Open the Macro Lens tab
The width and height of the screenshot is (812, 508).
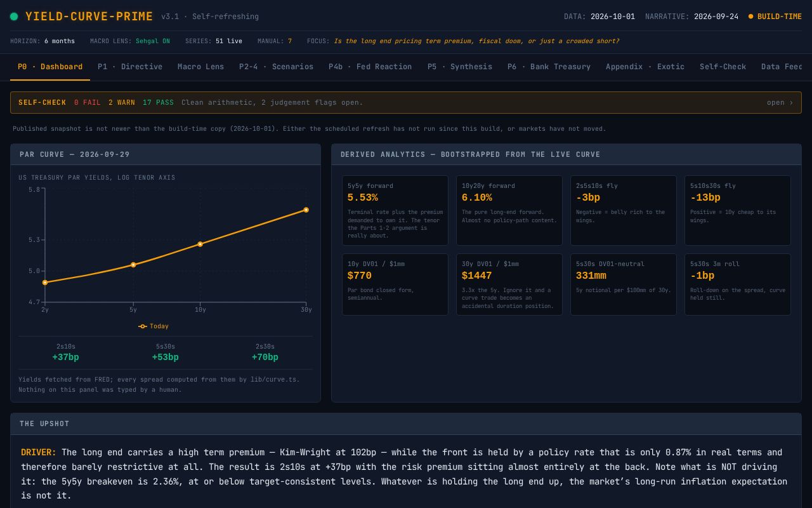[200, 67]
